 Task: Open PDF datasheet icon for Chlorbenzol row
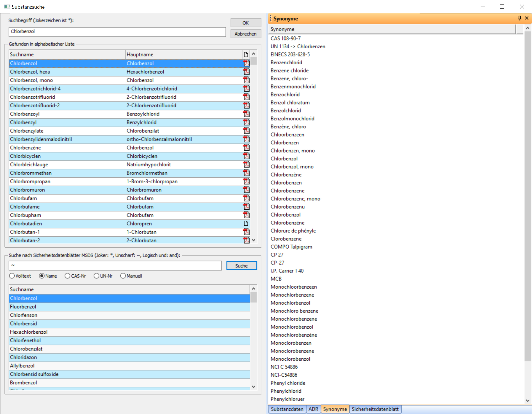246,63
